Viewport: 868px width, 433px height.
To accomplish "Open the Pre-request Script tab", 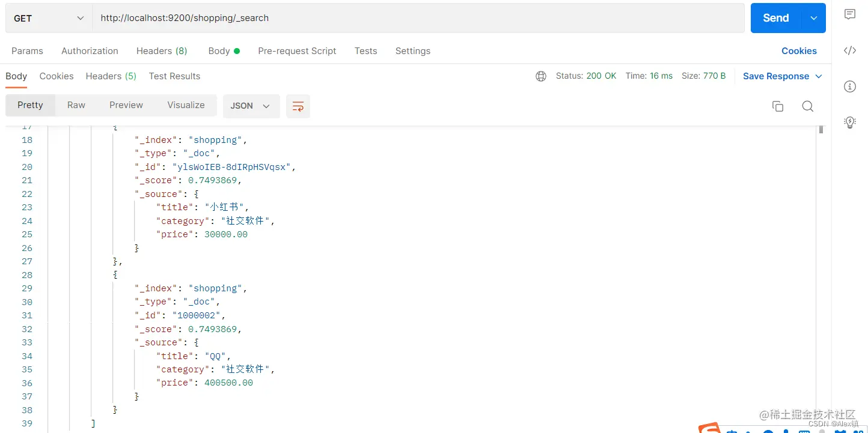I will coord(297,51).
